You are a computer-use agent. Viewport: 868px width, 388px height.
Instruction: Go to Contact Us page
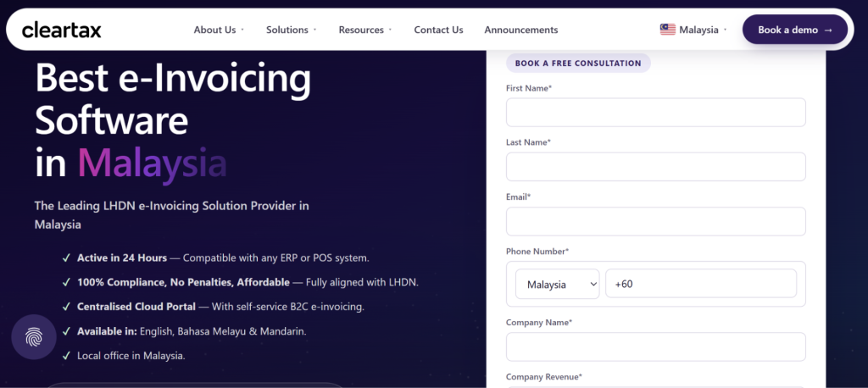438,30
